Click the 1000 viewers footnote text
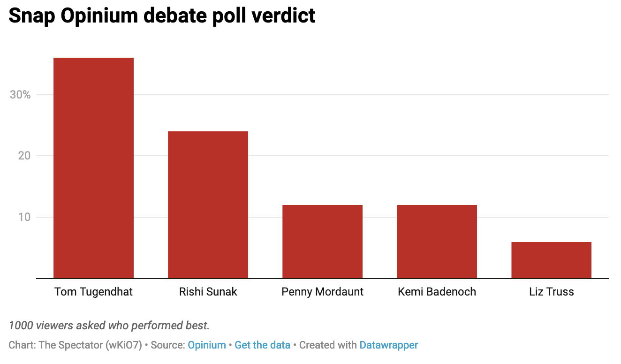This screenshot has width=621, height=364. point(109,325)
